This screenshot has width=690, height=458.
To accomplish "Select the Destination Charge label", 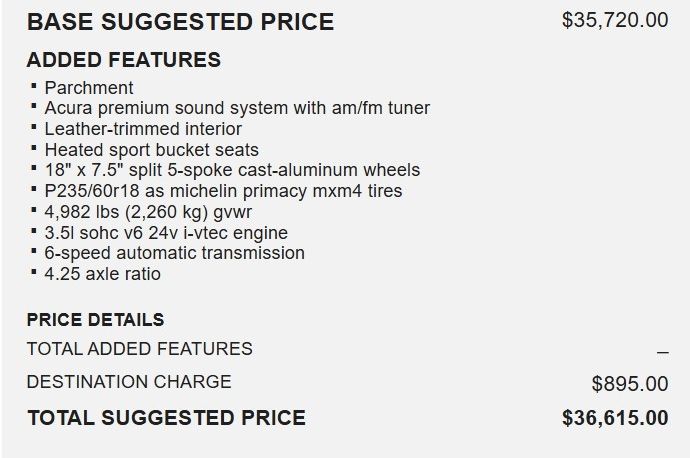I will (x=129, y=382).
